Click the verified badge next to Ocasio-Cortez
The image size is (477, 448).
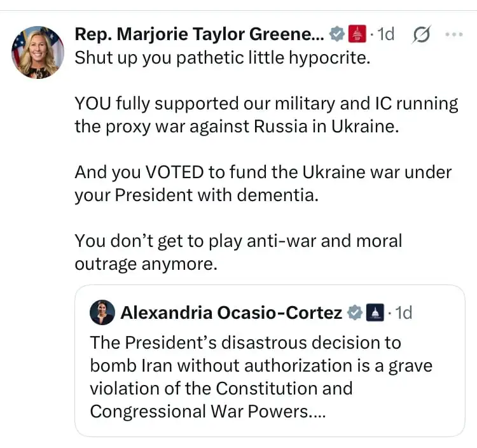click(354, 312)
